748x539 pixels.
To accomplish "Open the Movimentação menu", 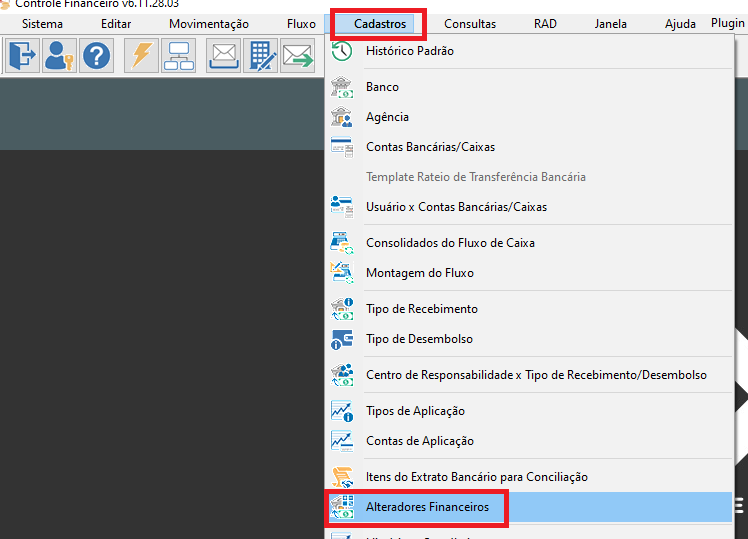I will 209,24.
